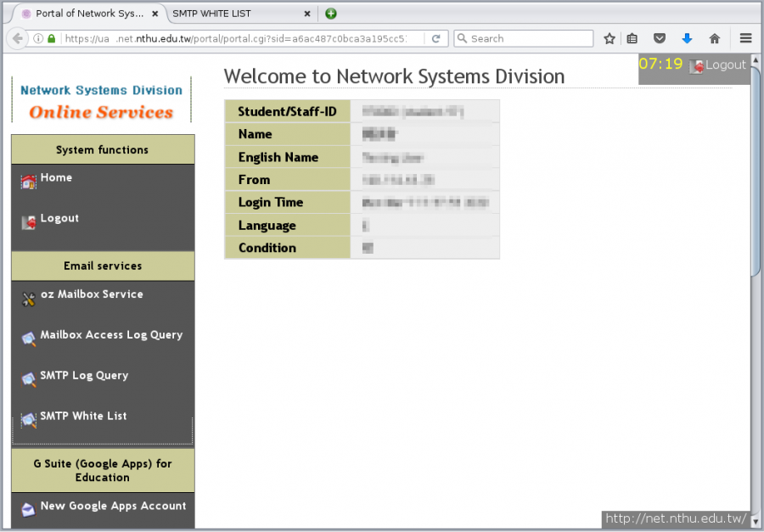Screen dimensions: 764x532
Task: Click the Home icon in sidebar
Action: [x=29, y=181]
